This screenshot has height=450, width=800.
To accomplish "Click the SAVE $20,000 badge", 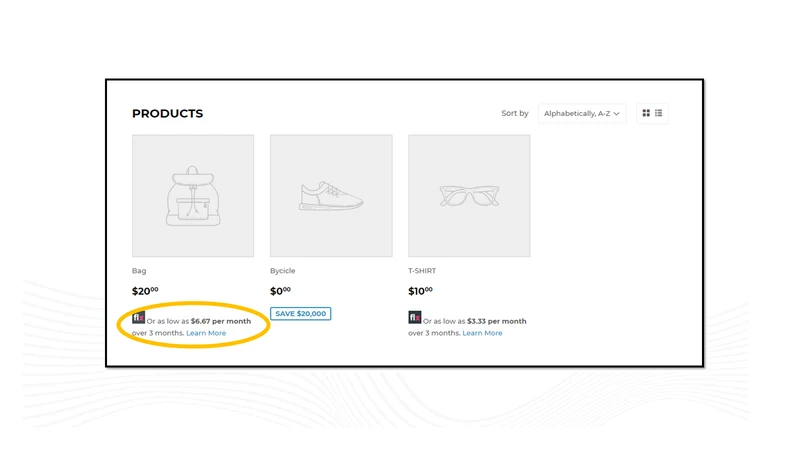I will (301, 313).
